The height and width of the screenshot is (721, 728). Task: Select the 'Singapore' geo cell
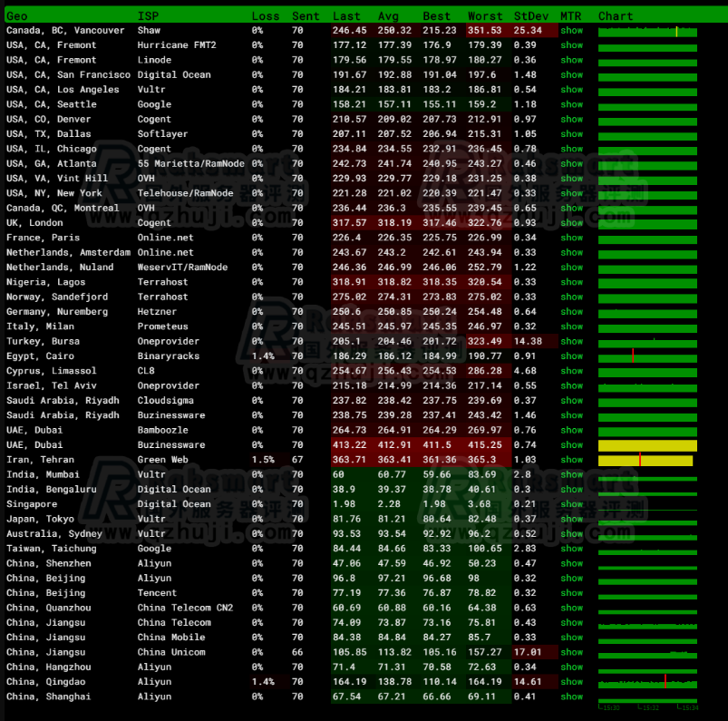[x=32, y=504]
